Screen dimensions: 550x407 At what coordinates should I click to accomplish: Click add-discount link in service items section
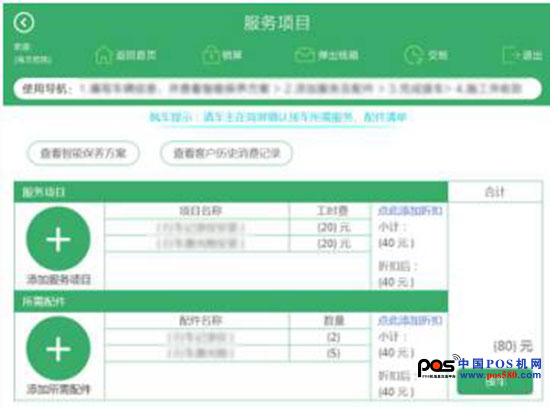click(x=410, y=211)
